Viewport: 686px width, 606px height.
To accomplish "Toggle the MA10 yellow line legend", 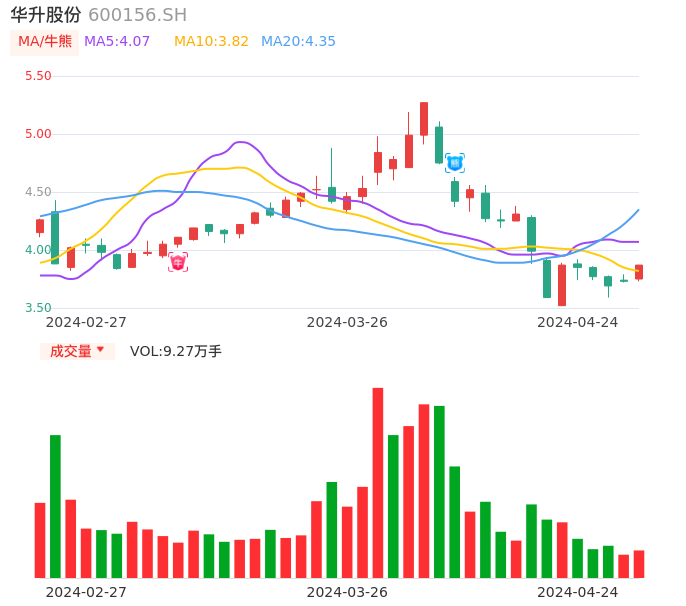I will [x=211, y=42].
